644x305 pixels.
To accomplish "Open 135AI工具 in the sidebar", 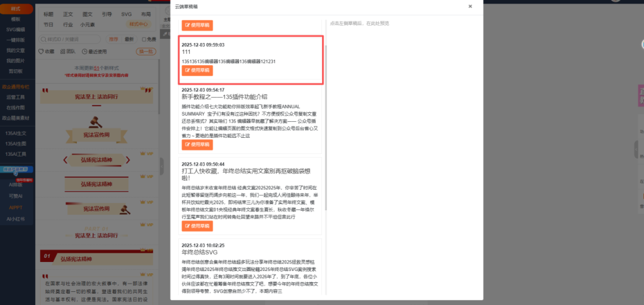I will (x=17, y=154).
